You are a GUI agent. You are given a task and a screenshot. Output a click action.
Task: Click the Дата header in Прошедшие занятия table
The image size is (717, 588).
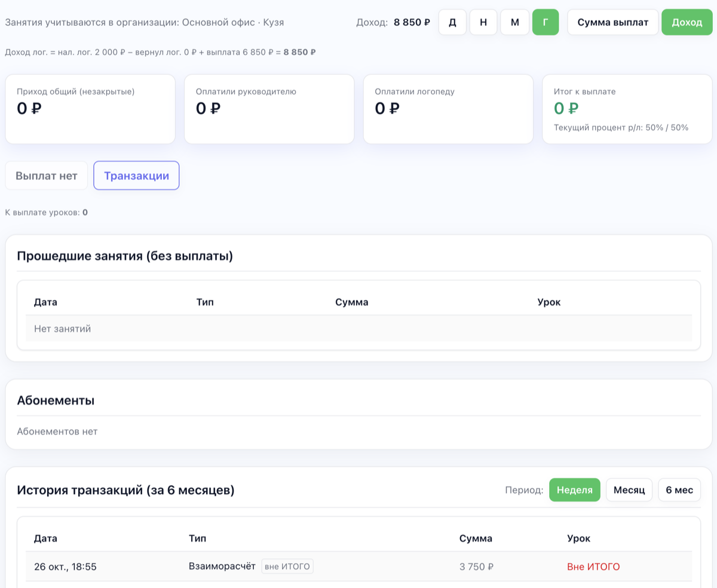point(45,302)
